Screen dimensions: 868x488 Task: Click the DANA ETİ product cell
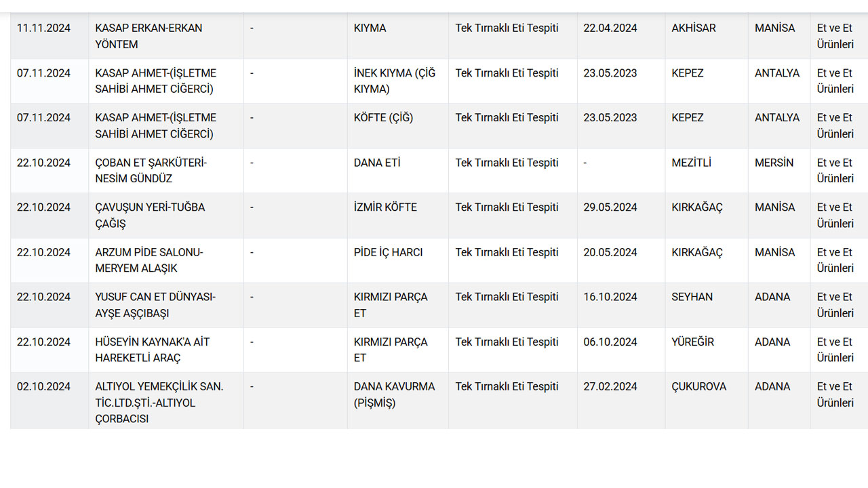pos(398,170)
